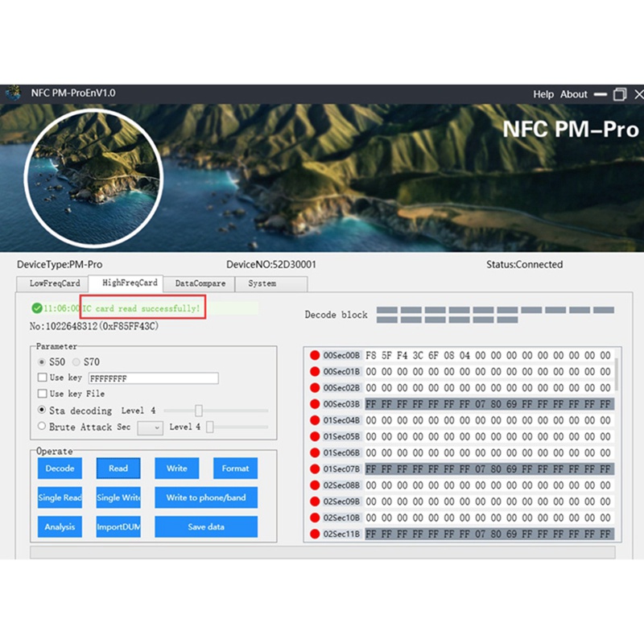Click the green success checkmark status icon
Image resolution: width=644 pixels, height=644 pixels.
coord(36,308)
